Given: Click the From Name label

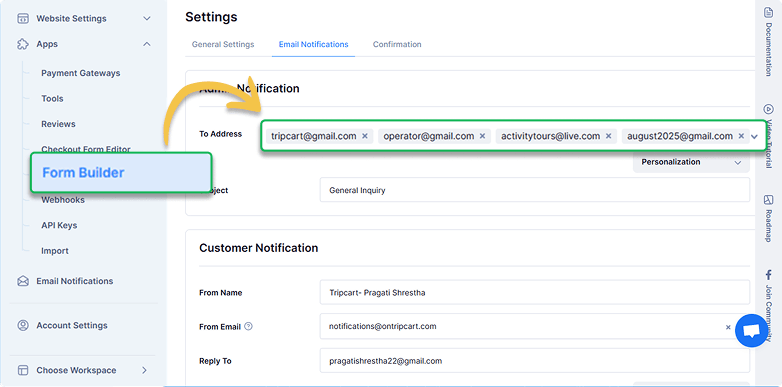Looking at the screenshot, I should click(x=220, y=293).
